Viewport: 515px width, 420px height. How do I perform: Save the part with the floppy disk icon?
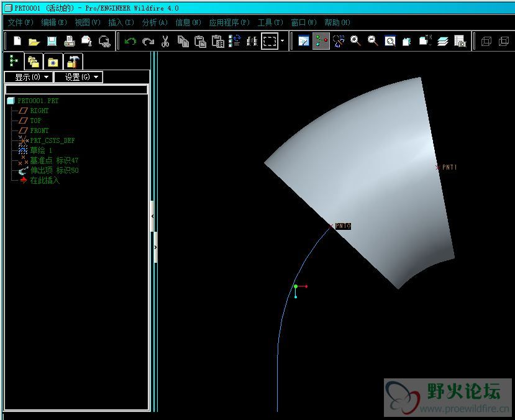point(52,41)
